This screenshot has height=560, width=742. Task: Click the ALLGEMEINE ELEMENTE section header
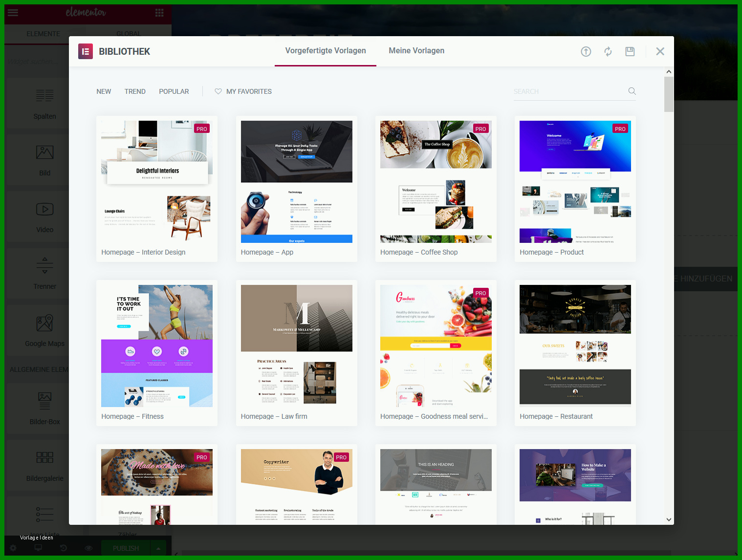pyautogui.click(x=39, y=369)
